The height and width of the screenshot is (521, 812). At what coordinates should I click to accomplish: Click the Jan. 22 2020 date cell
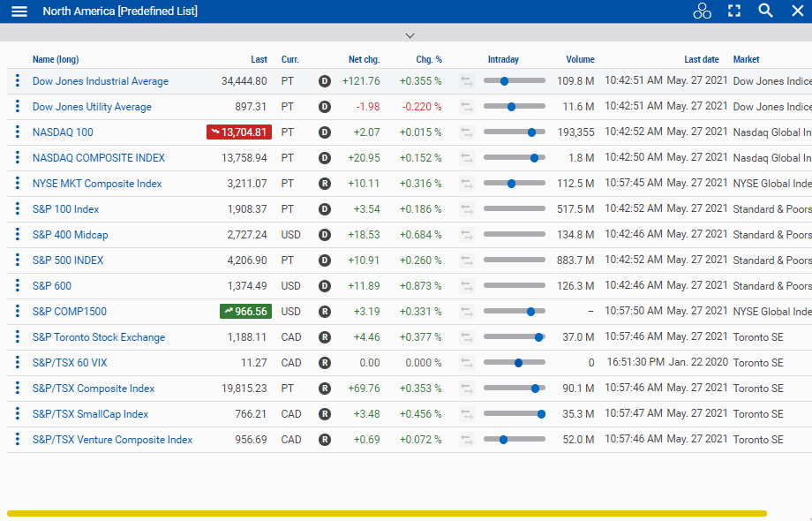coord(698,362)
